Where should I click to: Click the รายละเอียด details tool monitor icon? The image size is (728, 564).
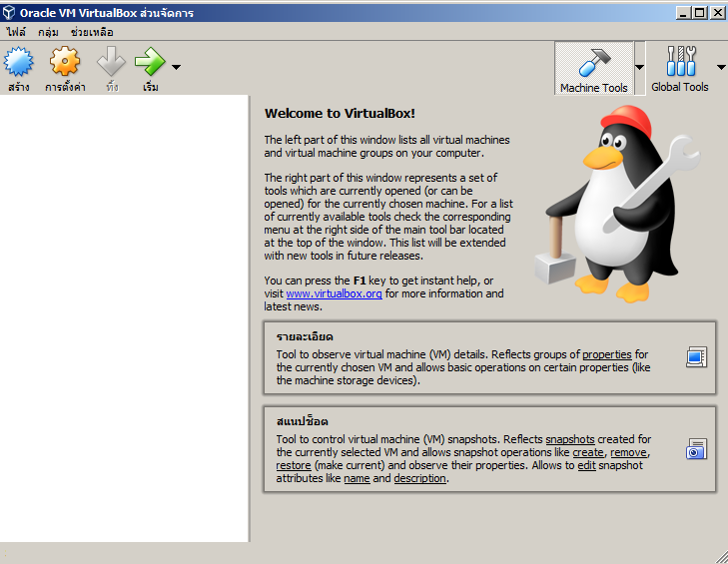coord(696,357)
